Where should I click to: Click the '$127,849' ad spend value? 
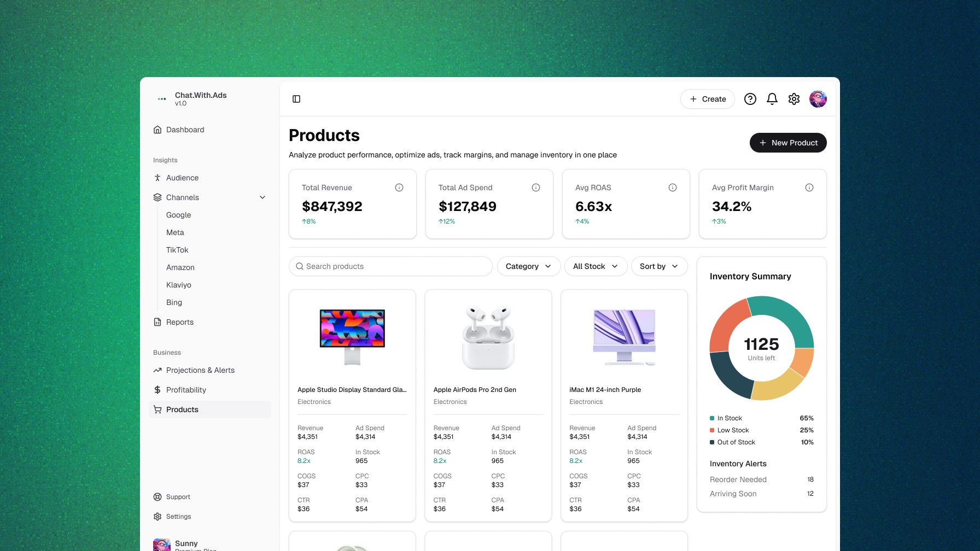(468, 207)
